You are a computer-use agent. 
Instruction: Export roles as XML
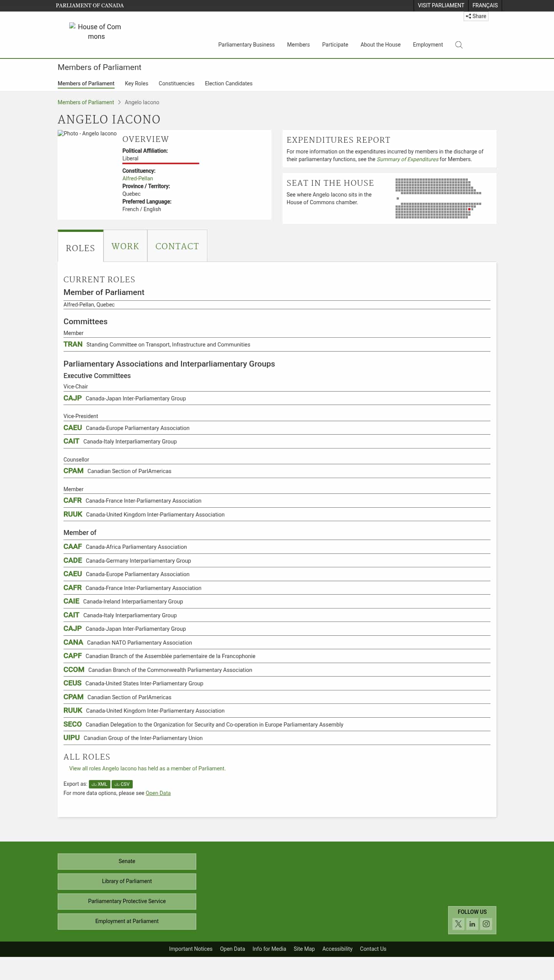(x=100, y=784)
